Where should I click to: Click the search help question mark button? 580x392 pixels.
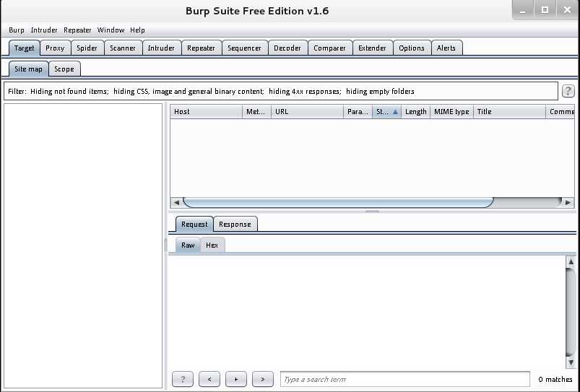(x=182, y=379)
